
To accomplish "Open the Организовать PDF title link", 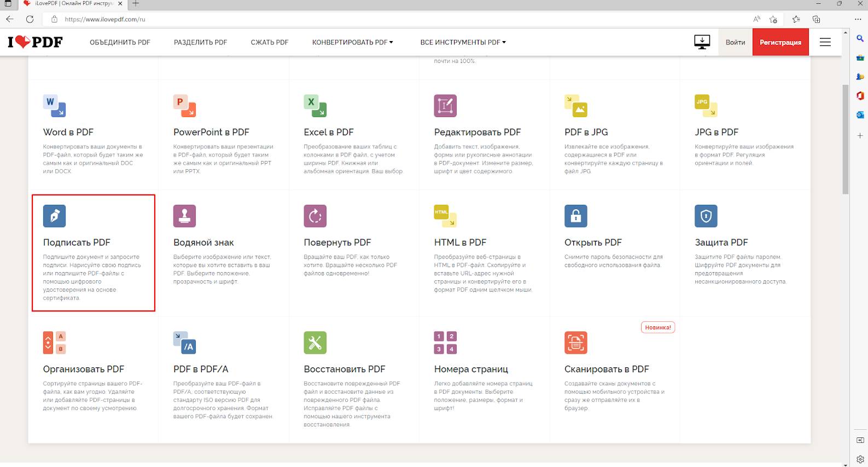I will click(x=84, y=369).
